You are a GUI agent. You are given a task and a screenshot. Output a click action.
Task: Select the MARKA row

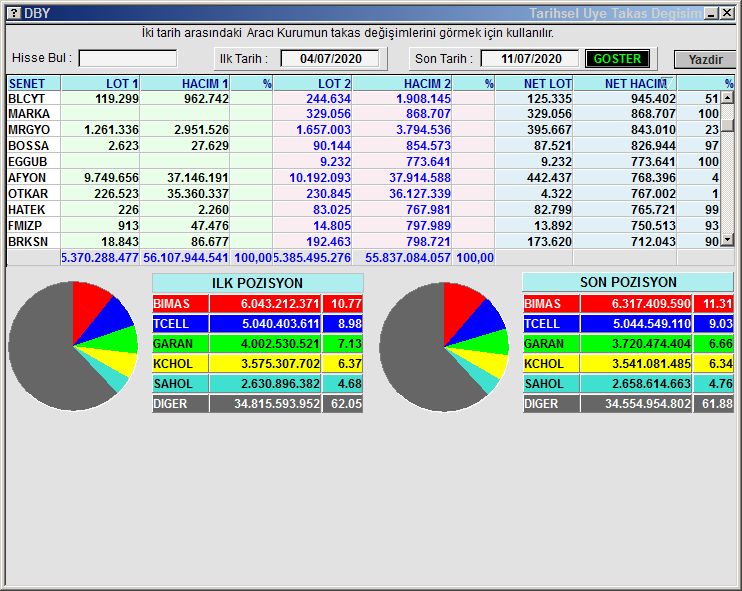pos(363,114)
